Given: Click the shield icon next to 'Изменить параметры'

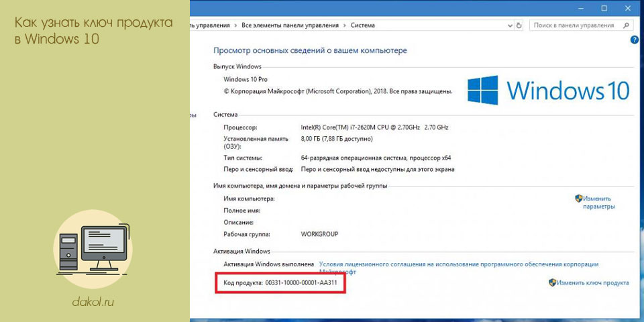Looking at the screenshot, I should (579, 199).
